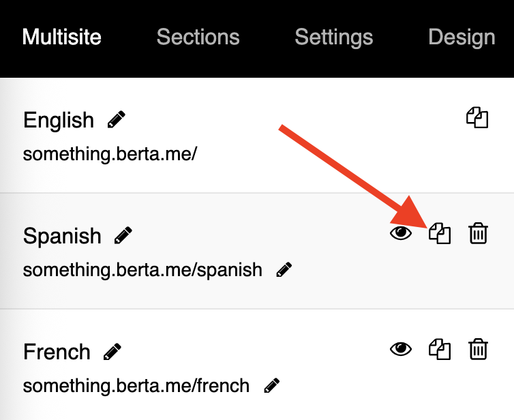Toggle visibility of the French site
514x420 pixels.
pyautogui.click(x=401, y=349)
